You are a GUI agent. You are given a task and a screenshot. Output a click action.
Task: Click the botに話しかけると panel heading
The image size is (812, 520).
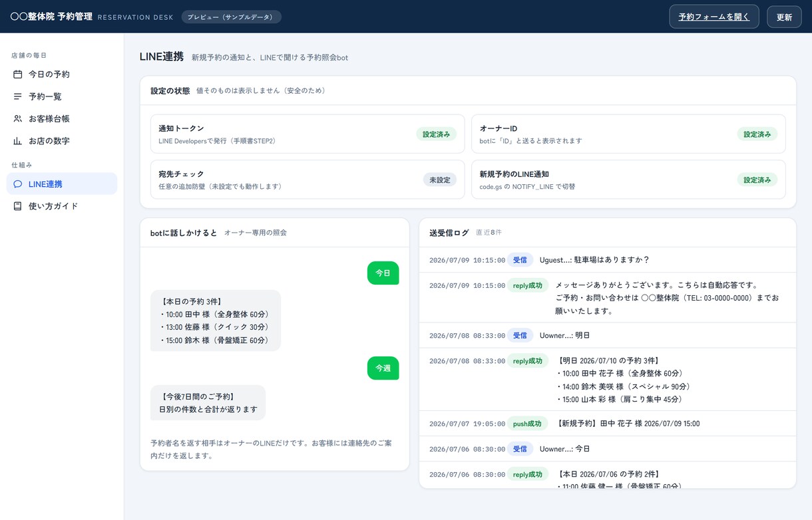coord(184,233)
